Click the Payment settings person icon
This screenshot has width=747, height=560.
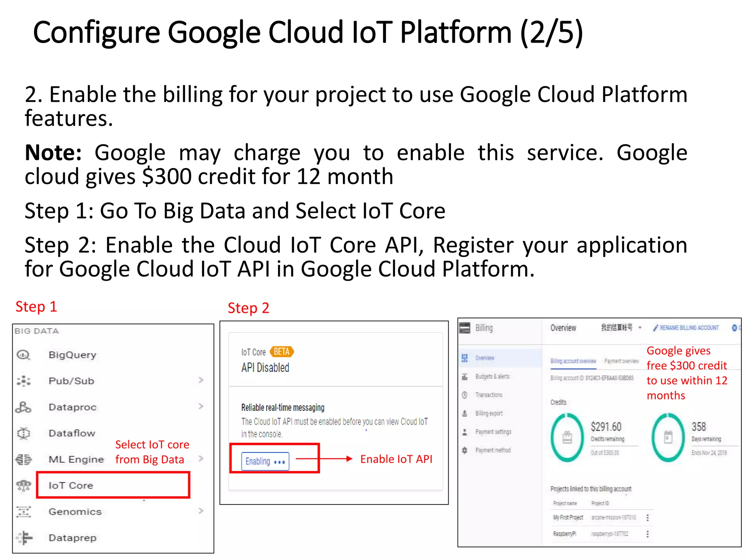click(465, 432)
